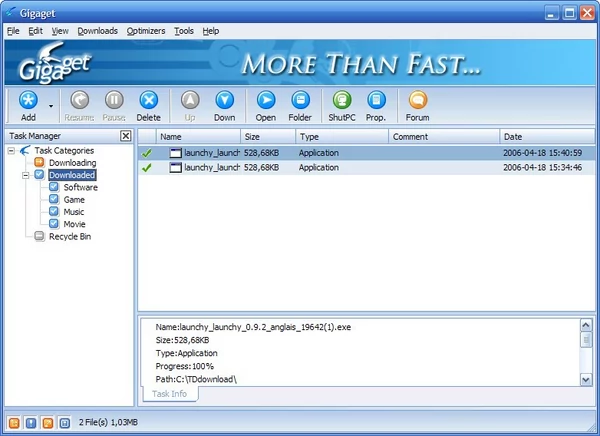Click the info panel scroll up arrow
Screen dimensions: 600x436
tap(586, 325)
